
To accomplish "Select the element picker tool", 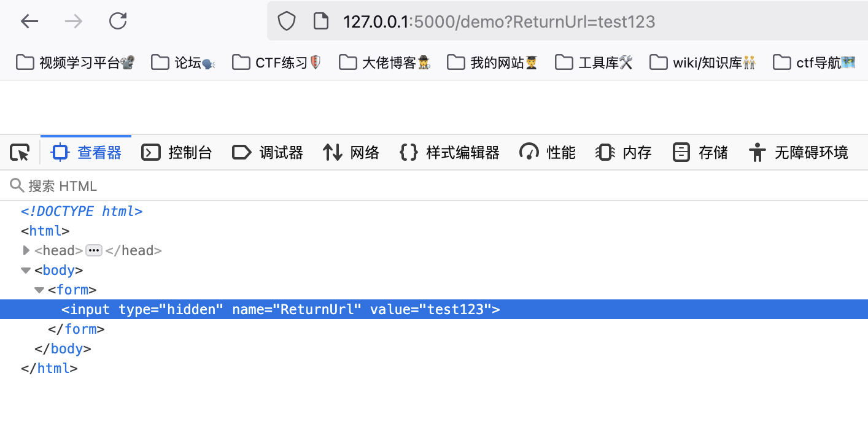I will (19, 152).
